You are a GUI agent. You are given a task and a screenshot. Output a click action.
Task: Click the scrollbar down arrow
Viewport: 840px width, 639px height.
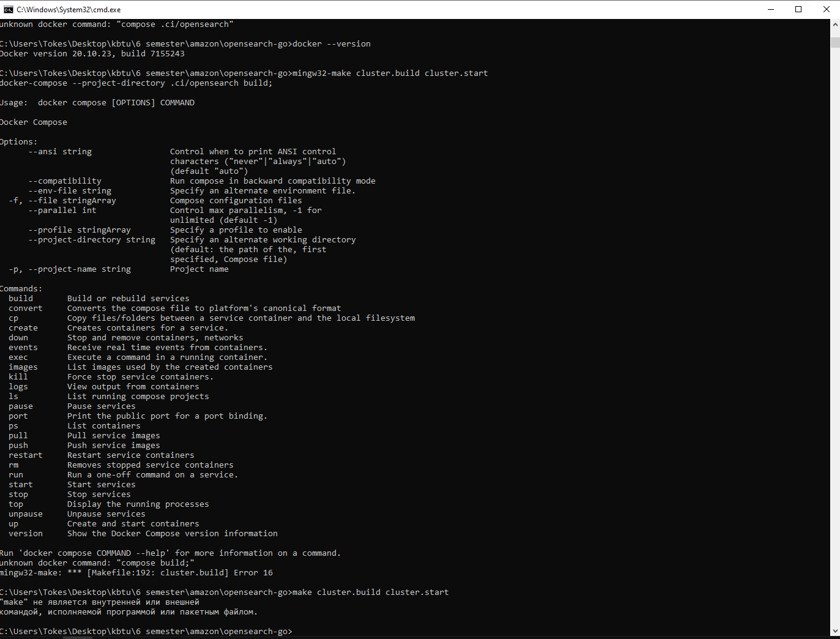tap(834, 630)
